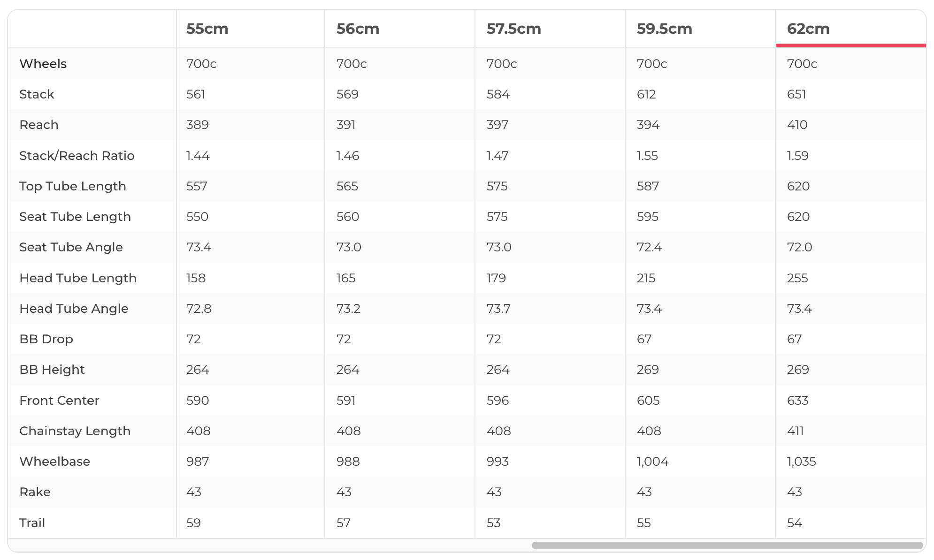Select the 57.5cm size column header
This screenshot has width=934, height=560.
tap(514, 29)
